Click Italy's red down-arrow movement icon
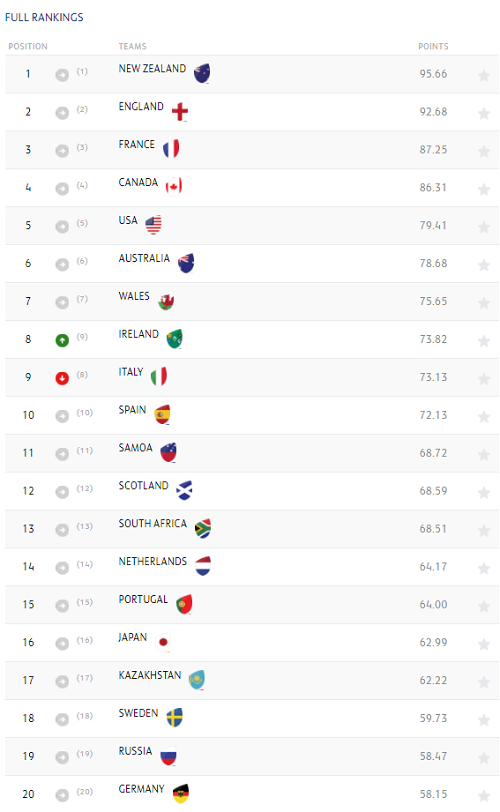 point(62,378)
